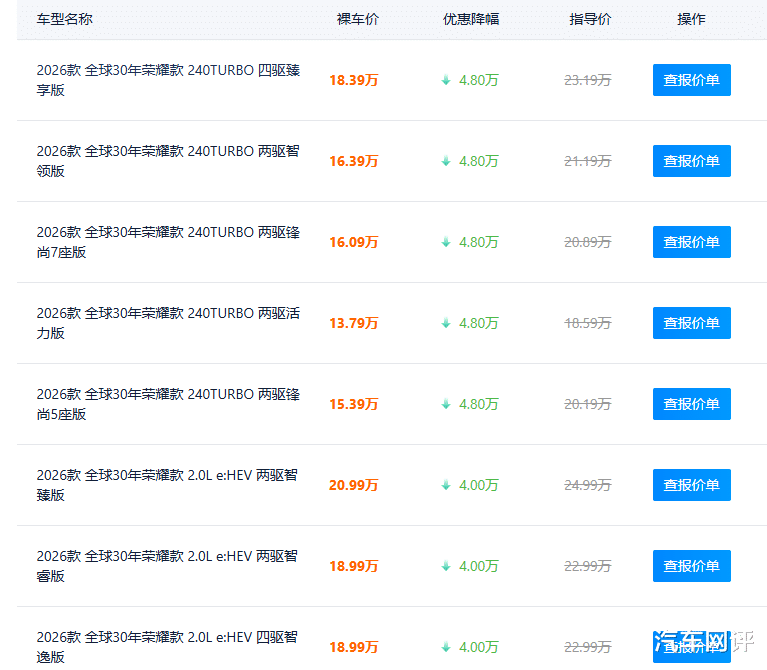Click green arrow in 四驱智逸版 row
Screen dimensions: 767x670
(446, 648)
